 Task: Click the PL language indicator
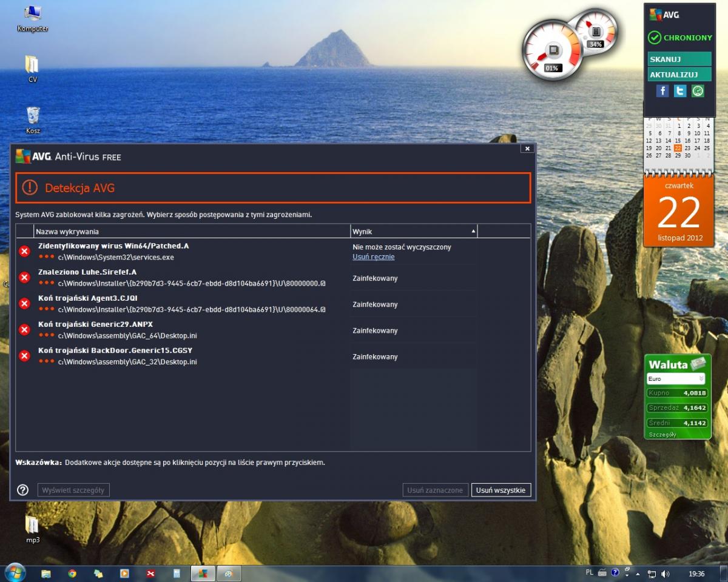[x=590, y=572]
